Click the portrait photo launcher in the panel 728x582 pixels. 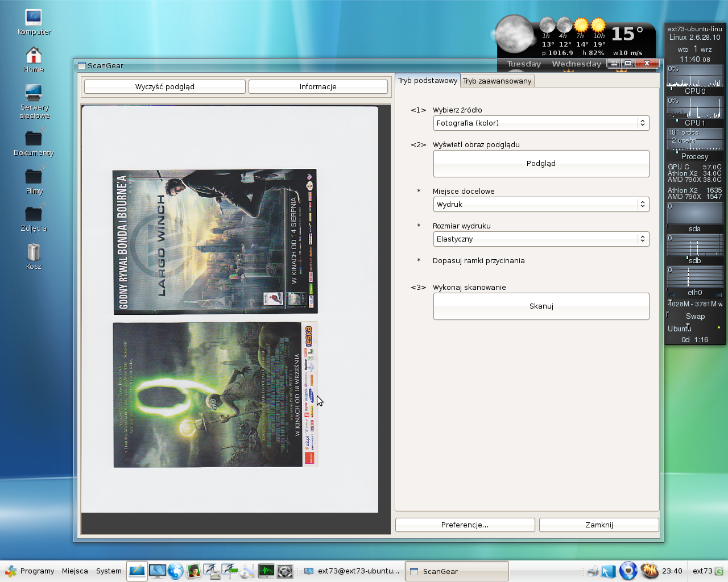pos(194,571)
